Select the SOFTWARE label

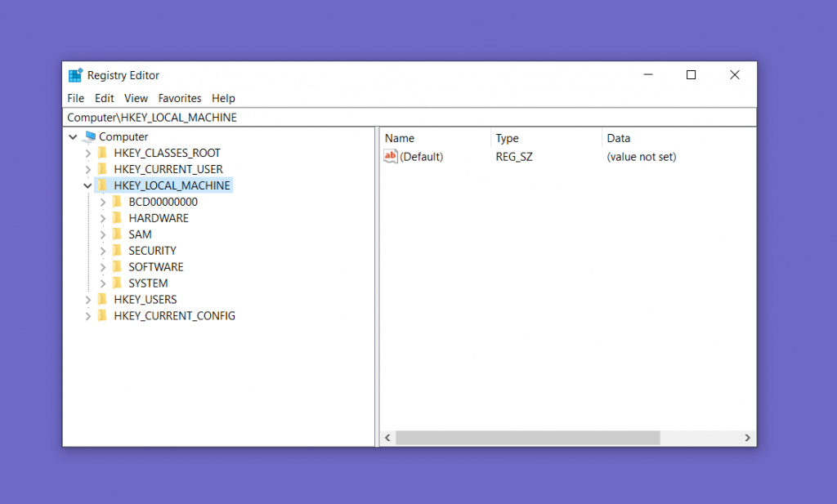point(156,266)
